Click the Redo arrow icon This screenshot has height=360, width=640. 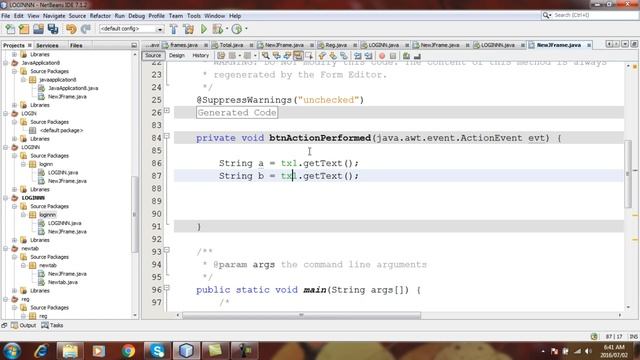pos(85,29)
